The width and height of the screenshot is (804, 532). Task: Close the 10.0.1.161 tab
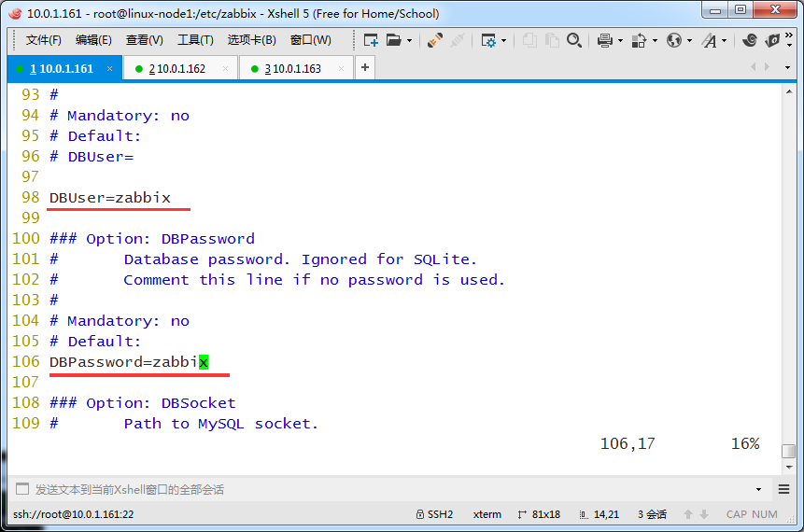(109, 69)
